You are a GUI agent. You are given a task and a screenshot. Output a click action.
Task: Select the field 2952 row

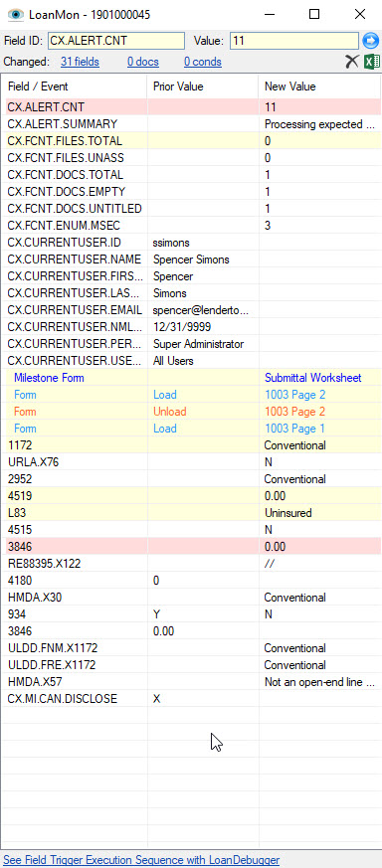coord(191,479)
